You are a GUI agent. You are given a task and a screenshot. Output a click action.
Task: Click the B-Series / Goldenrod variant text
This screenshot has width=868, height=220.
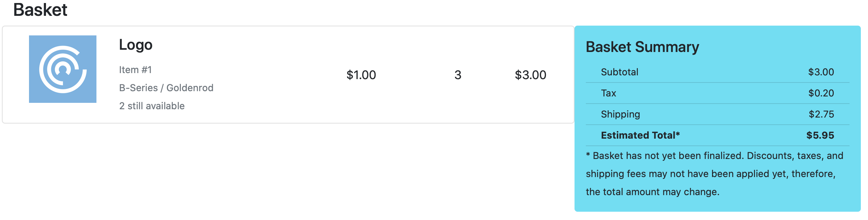pyautogui.click(x=166, y=88)
